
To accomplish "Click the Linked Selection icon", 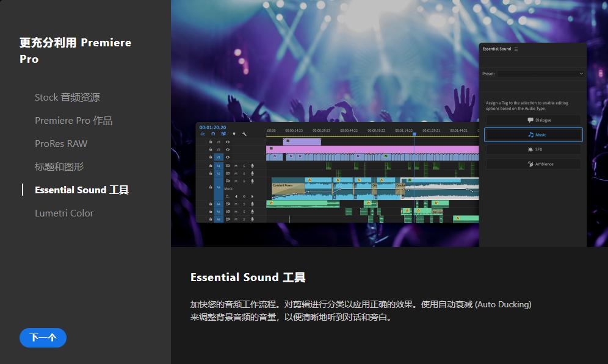I will click(x=223, y=134).
